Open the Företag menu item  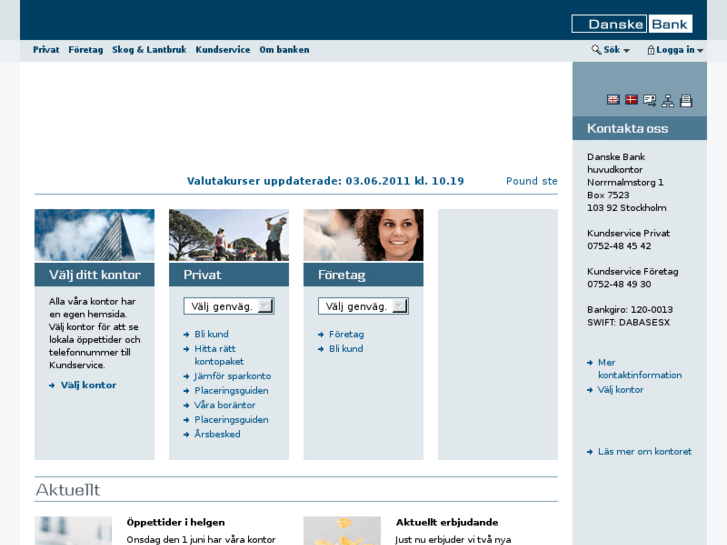86,50
